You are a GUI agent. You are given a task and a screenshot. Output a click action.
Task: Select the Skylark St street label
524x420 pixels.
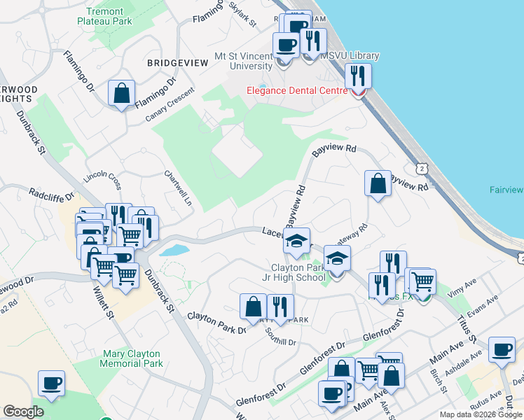tap(243, 14)
